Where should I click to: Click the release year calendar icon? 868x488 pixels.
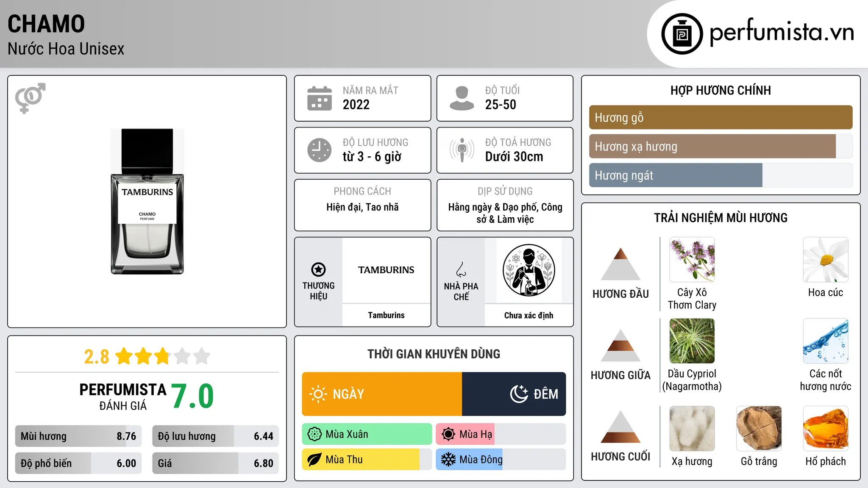[320, 98]
